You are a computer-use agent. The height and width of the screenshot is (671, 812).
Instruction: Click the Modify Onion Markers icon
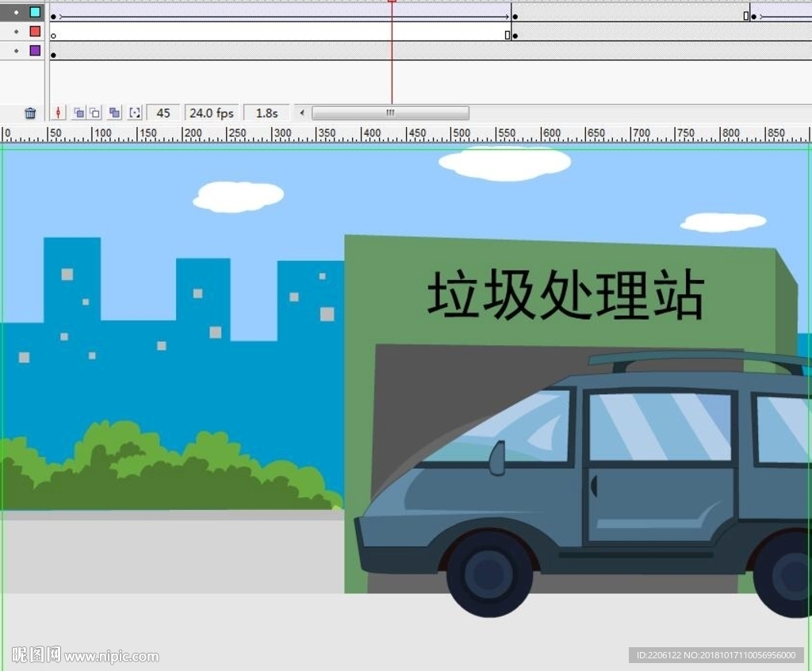[x=134, y=113]
